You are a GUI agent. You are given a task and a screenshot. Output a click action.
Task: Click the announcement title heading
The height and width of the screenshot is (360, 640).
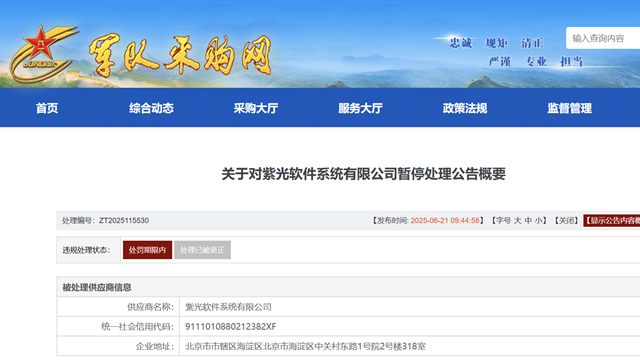tap(363, 174)
